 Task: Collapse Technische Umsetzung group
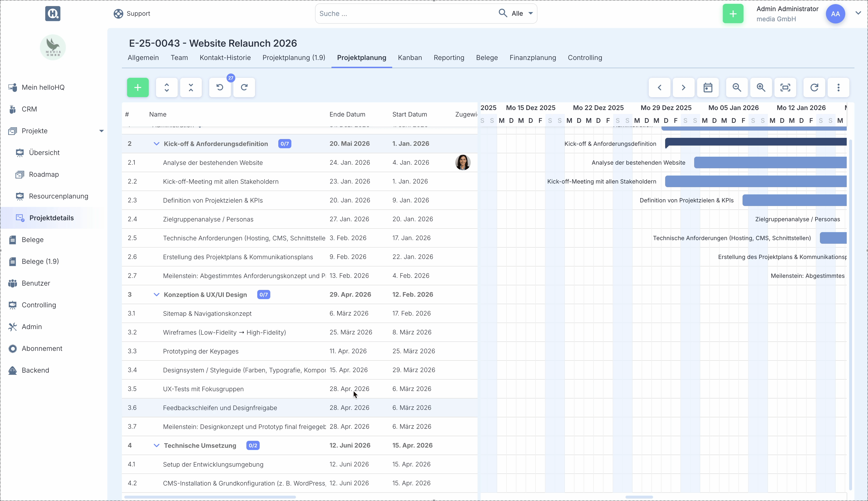click(x=156, y=446)
